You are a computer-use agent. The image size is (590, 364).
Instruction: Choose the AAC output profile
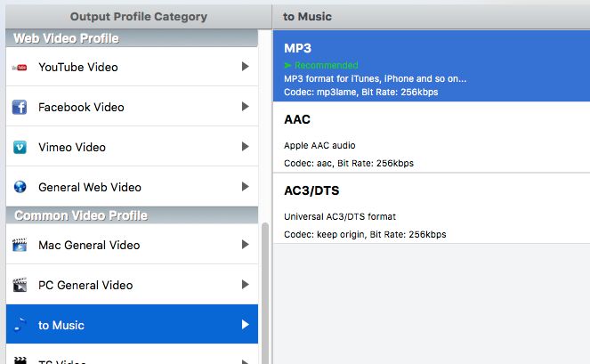[x=432, y=137]
